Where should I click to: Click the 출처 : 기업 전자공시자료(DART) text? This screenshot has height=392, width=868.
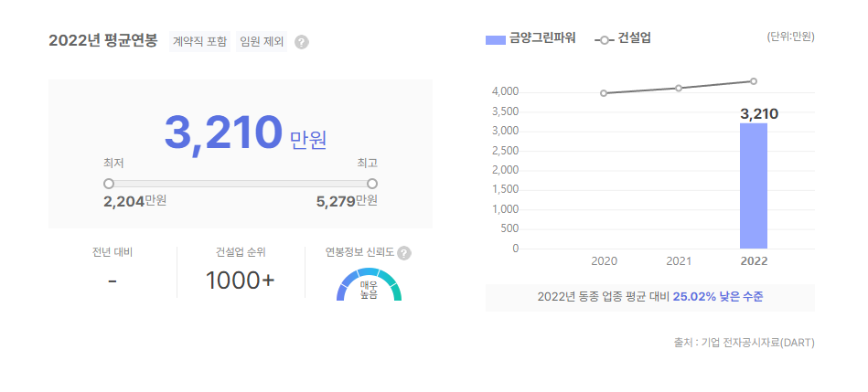744,343
